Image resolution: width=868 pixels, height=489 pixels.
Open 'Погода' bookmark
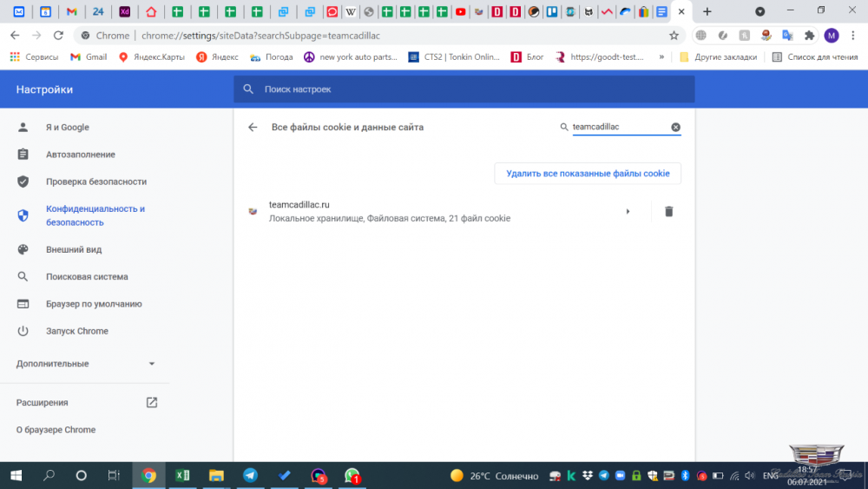272,57
